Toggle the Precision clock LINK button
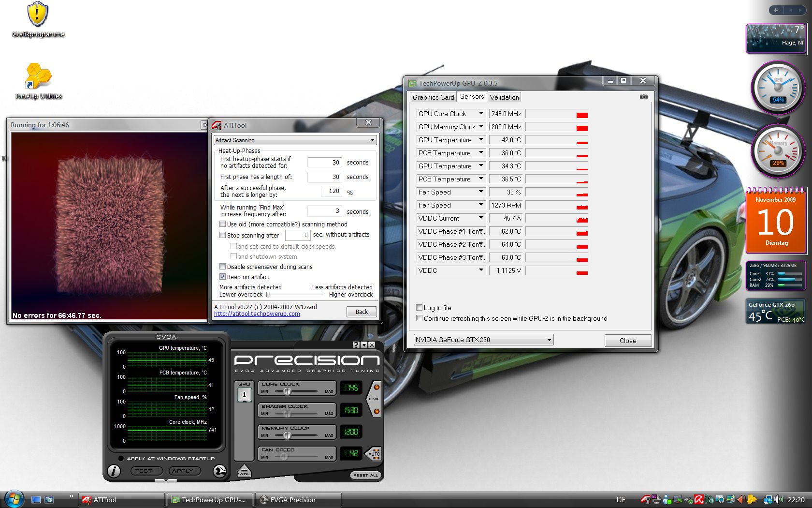The height and width of the screenshot is (508, 812). 375,399
